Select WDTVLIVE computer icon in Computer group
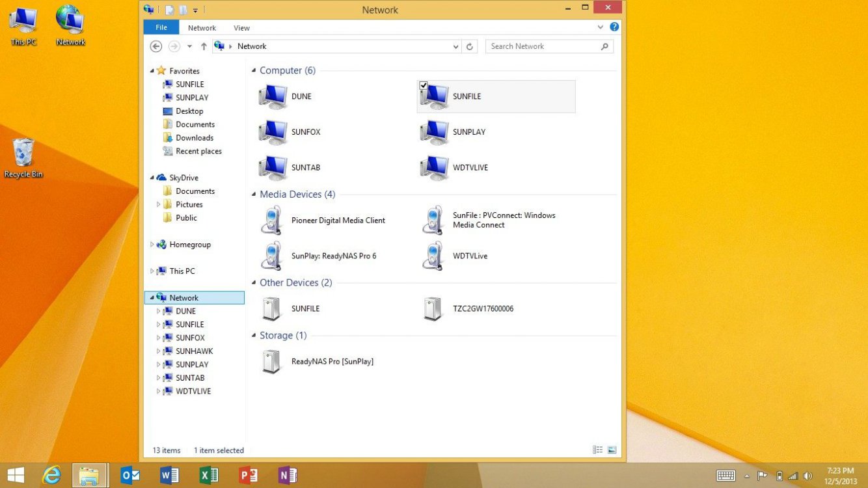Image resolution: width=868 pixels, height=488 pixels. pos(434,168)
